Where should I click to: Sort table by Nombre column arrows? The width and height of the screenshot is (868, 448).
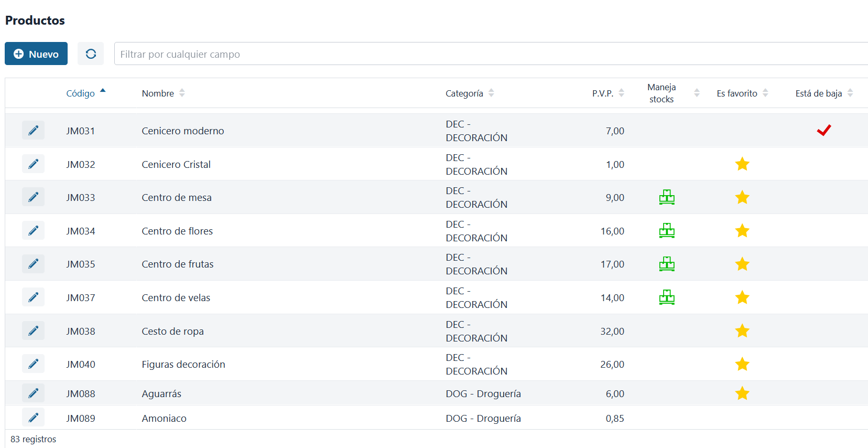coord(182,93)
